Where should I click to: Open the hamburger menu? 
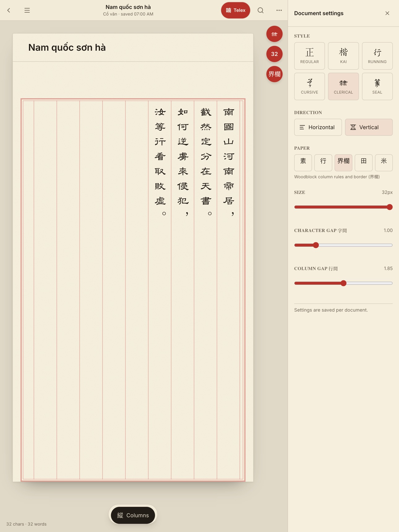(x=27, y=10)
